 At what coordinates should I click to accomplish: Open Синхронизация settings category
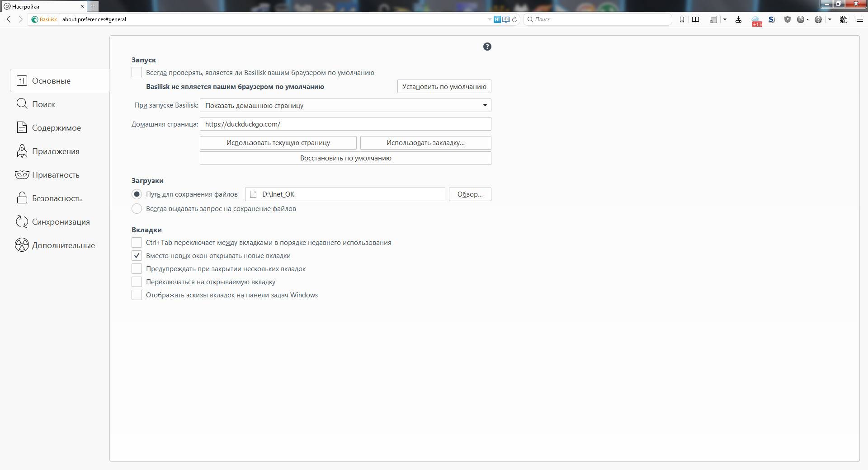pyautogui.click(x=60, y=221)
